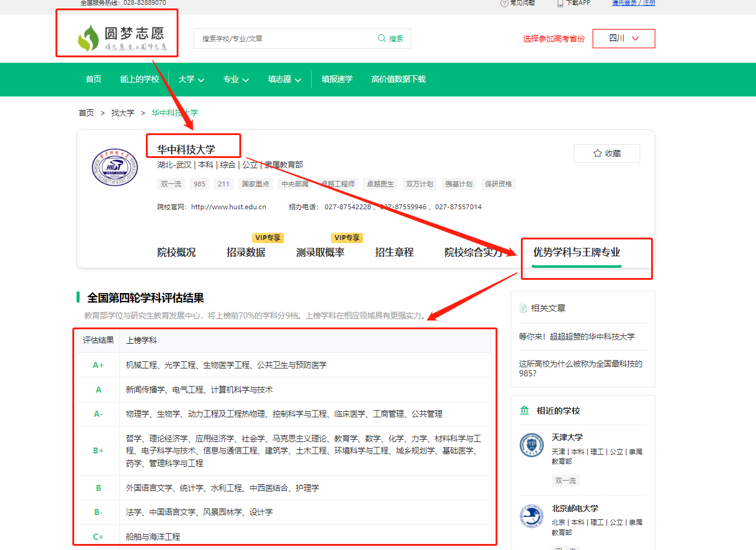Click the row listing 外国语言文学、统计学

click(284, 488)
